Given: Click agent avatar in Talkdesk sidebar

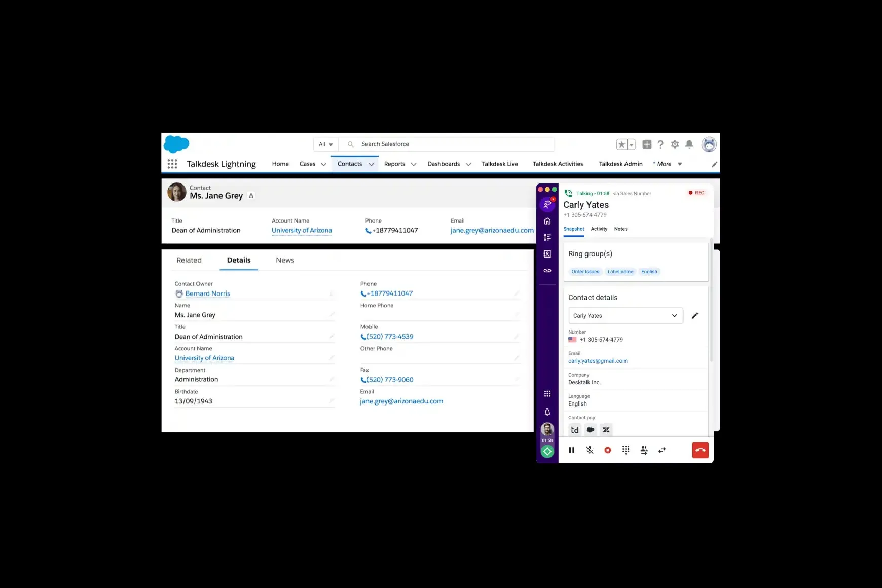Looking at the screenshot, I should [x=547, y=429].
